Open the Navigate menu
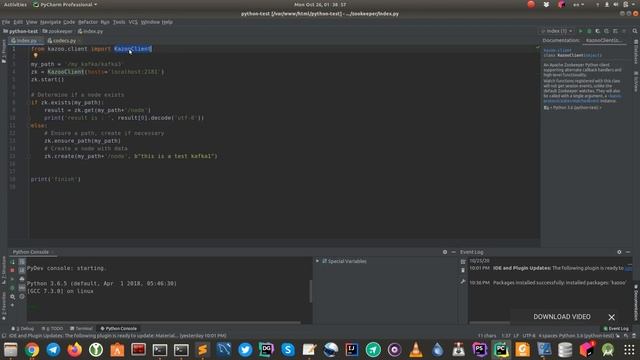Image resolution: width=640 pixels, height=360 pixels. 50,22
